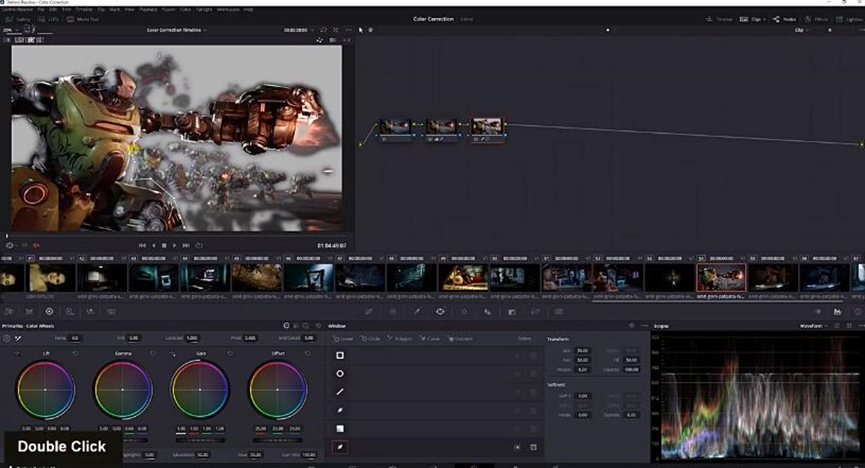Open the Workspace menu
Viewport: 865px width, 468px height.
click(228, 9)
